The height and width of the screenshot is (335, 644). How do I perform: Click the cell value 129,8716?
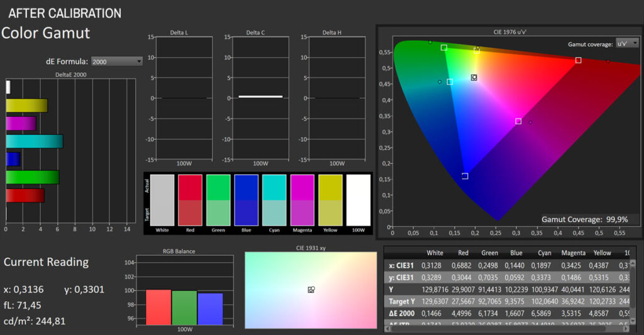435,289
